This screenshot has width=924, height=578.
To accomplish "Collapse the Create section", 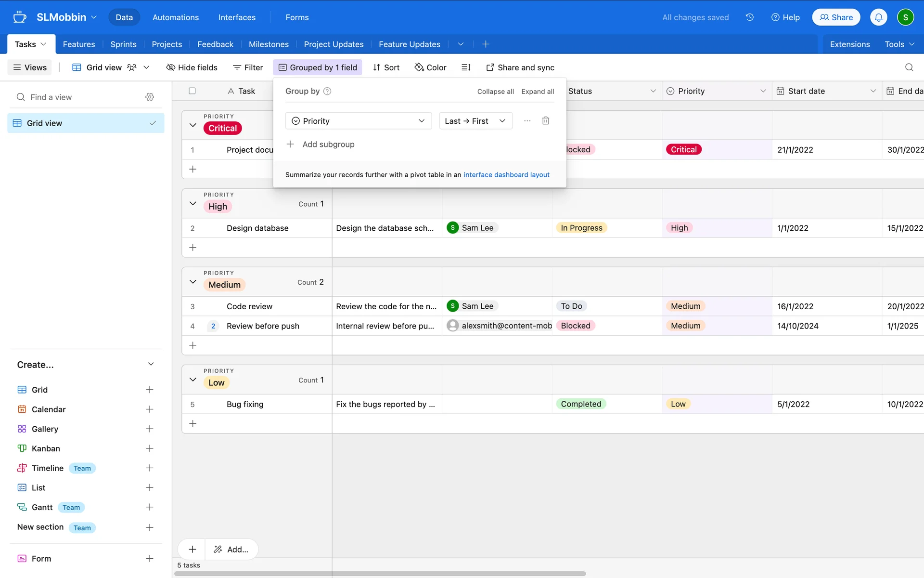I will pyautogui.click(x=151, y=365).
